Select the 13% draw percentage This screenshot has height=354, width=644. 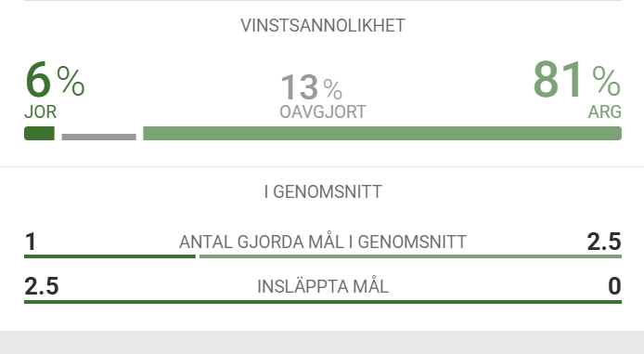[x=311, y=87]
